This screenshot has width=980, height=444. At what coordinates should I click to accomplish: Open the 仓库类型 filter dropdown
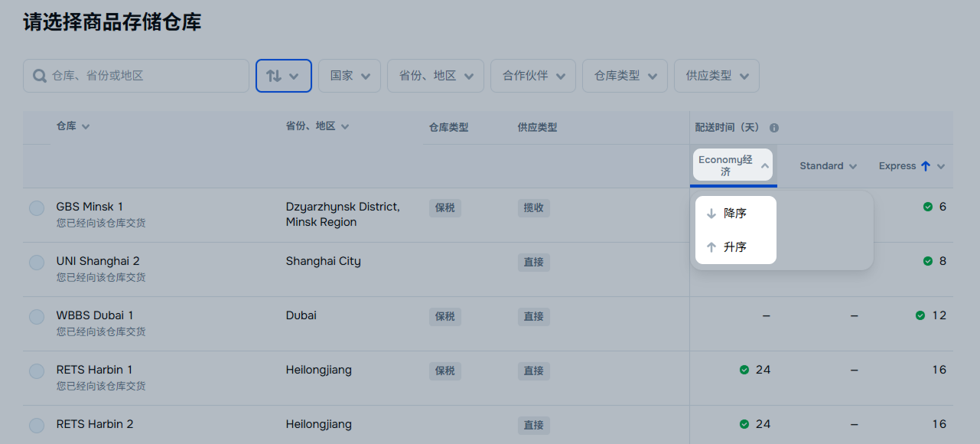tap(624, 76)
